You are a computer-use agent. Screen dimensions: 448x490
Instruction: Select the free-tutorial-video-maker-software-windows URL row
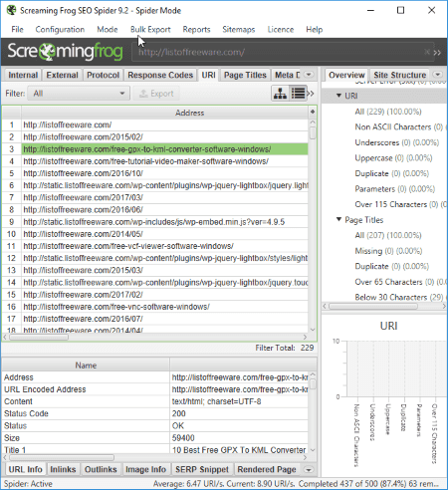(155, 161)
